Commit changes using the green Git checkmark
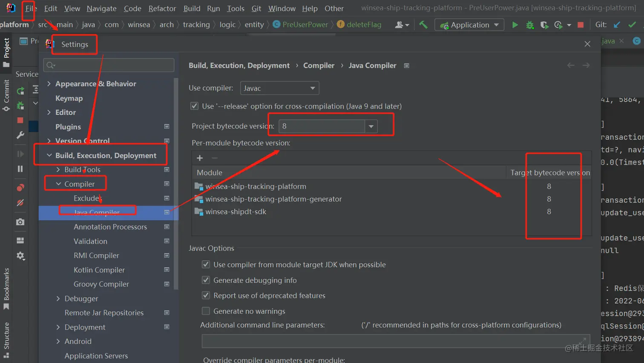Screen dimensions: 644x363 (632, 25)
